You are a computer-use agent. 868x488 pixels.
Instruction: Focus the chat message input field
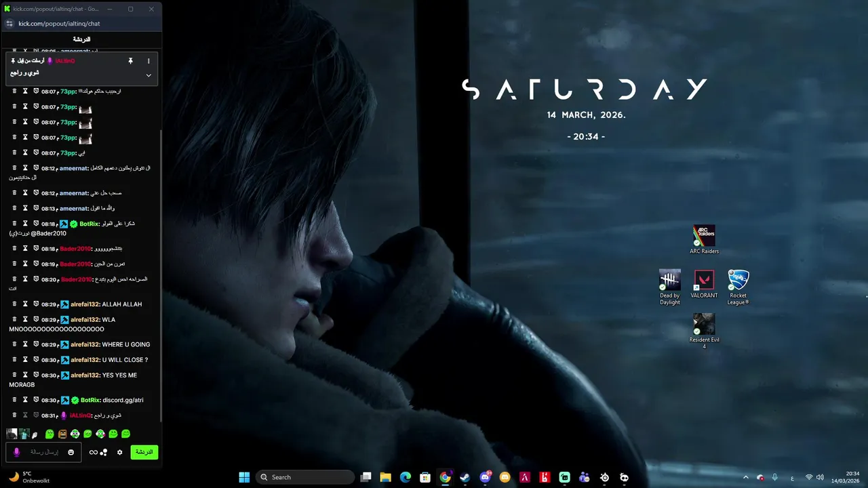click(x=44, y=452)
